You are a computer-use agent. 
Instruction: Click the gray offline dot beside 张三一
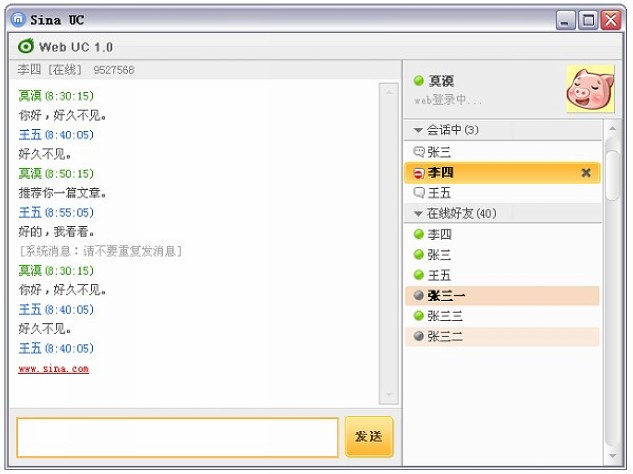[419, 296]
